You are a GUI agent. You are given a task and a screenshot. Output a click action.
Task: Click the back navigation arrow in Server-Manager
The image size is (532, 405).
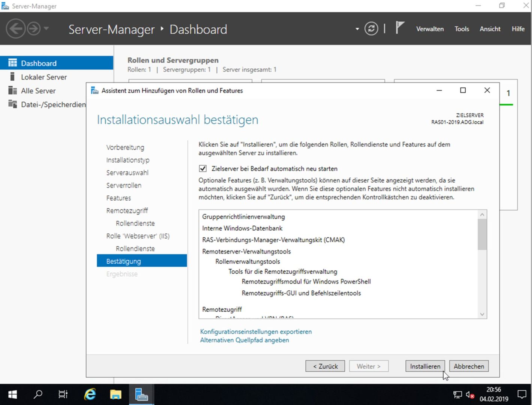pos(16,28)
